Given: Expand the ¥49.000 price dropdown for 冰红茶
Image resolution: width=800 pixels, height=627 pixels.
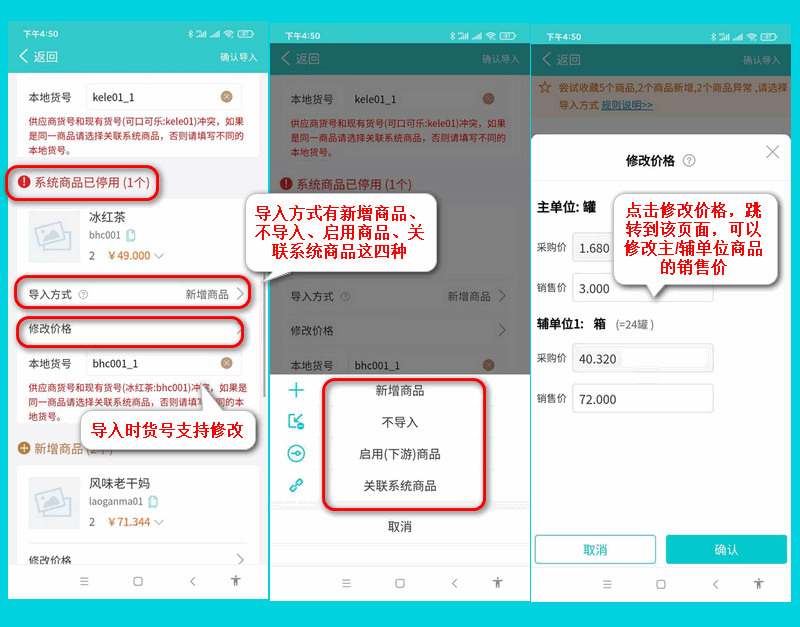Looking at the screenshot, I should [x=159, y=256].
